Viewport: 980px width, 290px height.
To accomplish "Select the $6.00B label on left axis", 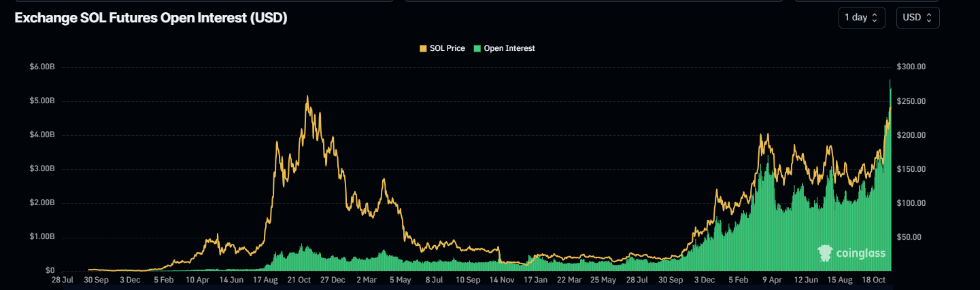I will coord(41,67).
